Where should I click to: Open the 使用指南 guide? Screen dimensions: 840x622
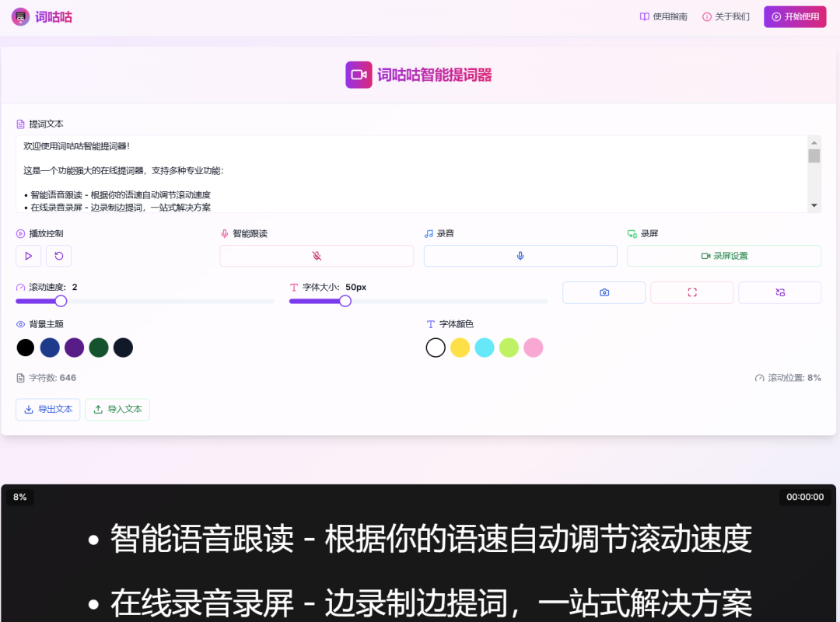[x=663, y=16]
